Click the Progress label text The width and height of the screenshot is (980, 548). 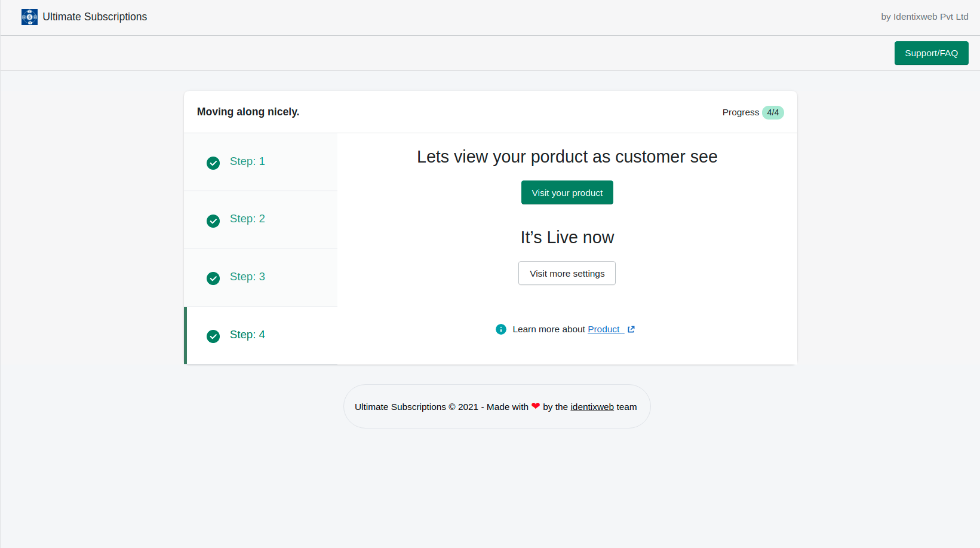coord(741,112)
